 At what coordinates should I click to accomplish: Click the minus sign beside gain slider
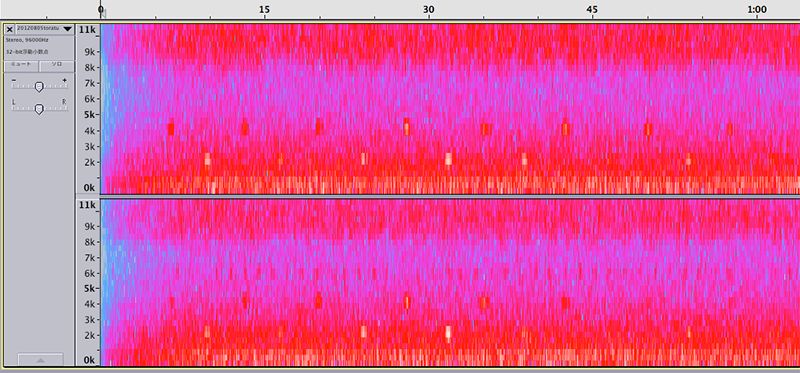(x=14, y=80)
